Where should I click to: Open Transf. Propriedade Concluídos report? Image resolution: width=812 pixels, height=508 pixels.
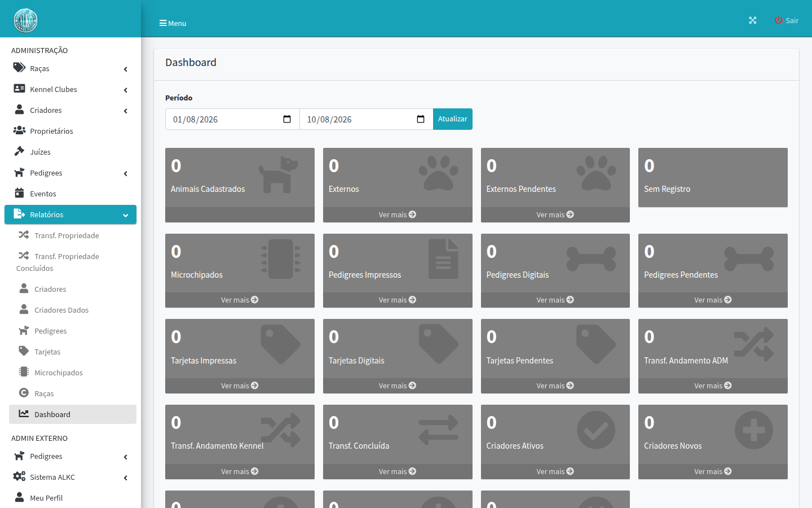(73, 262)
